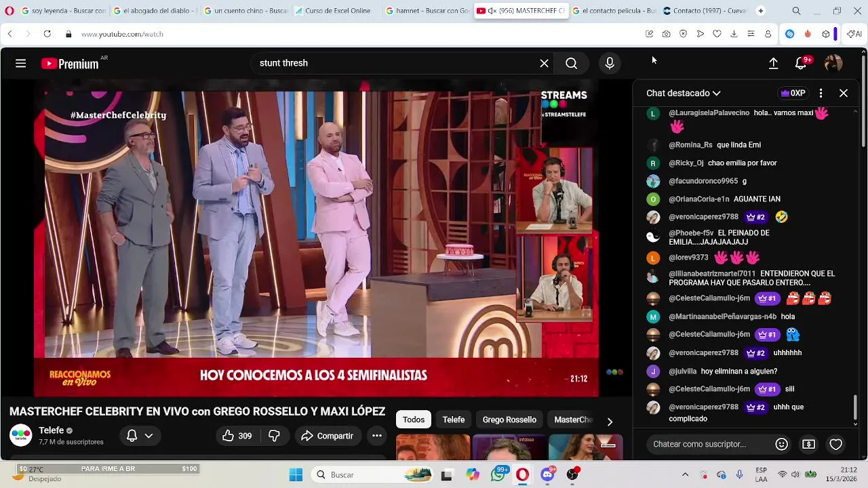Open the browser tab search magnifier

click(x=796, y=11)
